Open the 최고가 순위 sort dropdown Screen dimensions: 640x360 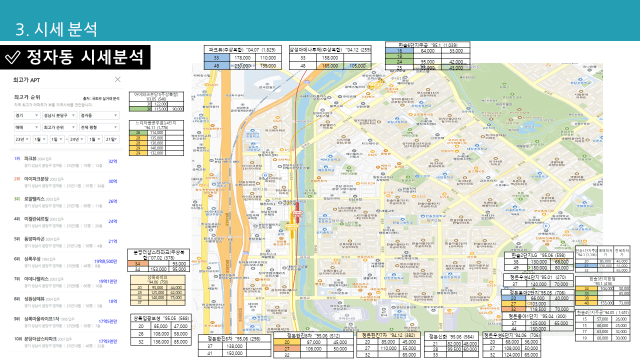click(60, 127)
